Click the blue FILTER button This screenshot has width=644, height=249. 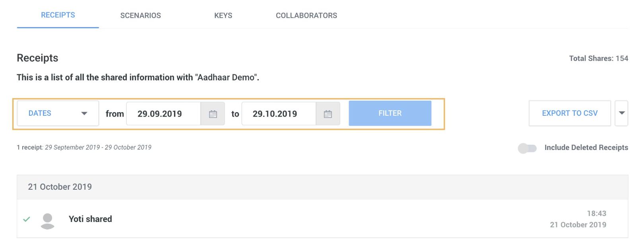(390, 113)
